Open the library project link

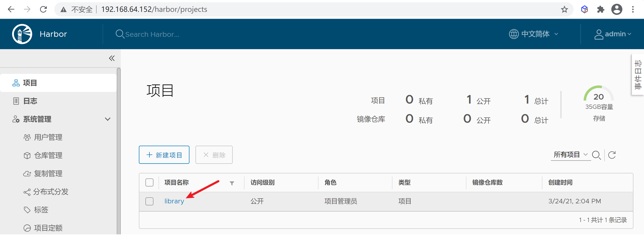point(174,201)
